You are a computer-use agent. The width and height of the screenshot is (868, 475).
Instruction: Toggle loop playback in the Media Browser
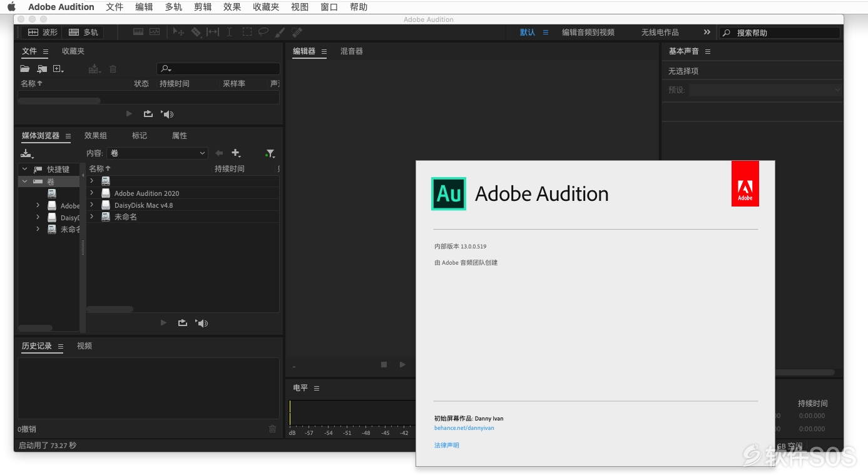(x=183, y=323)
